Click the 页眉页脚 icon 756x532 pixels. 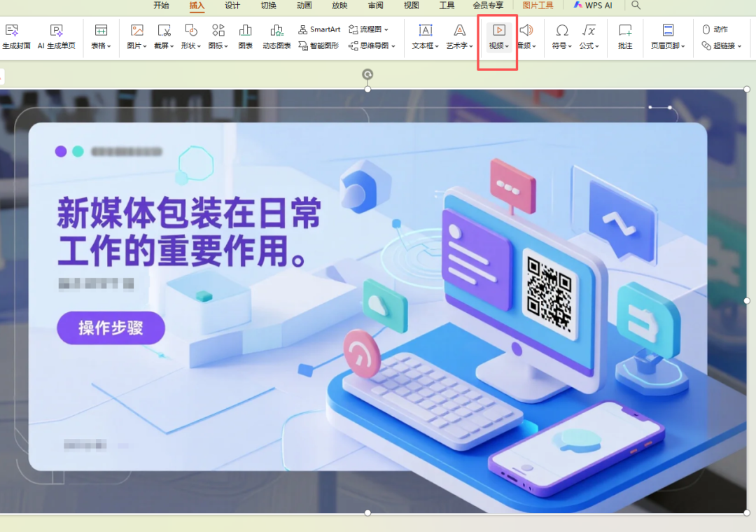tap(668, 30)
